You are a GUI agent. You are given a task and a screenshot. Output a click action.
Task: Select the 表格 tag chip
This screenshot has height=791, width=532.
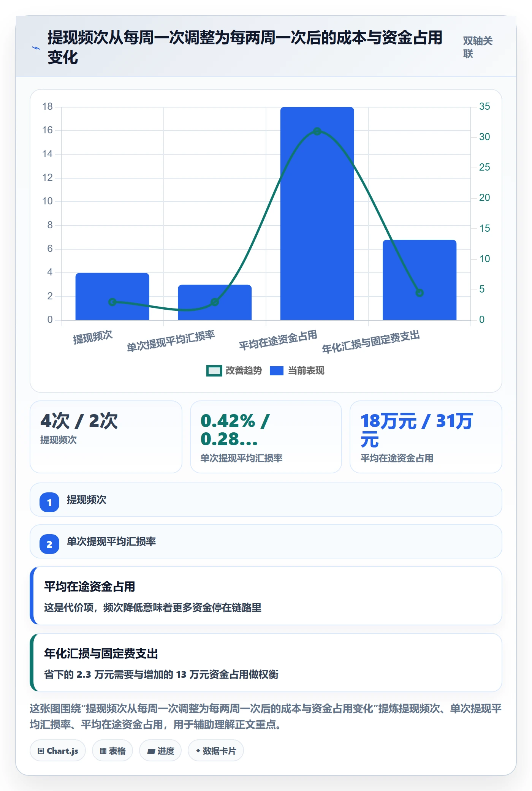click(x=112, y=750)
